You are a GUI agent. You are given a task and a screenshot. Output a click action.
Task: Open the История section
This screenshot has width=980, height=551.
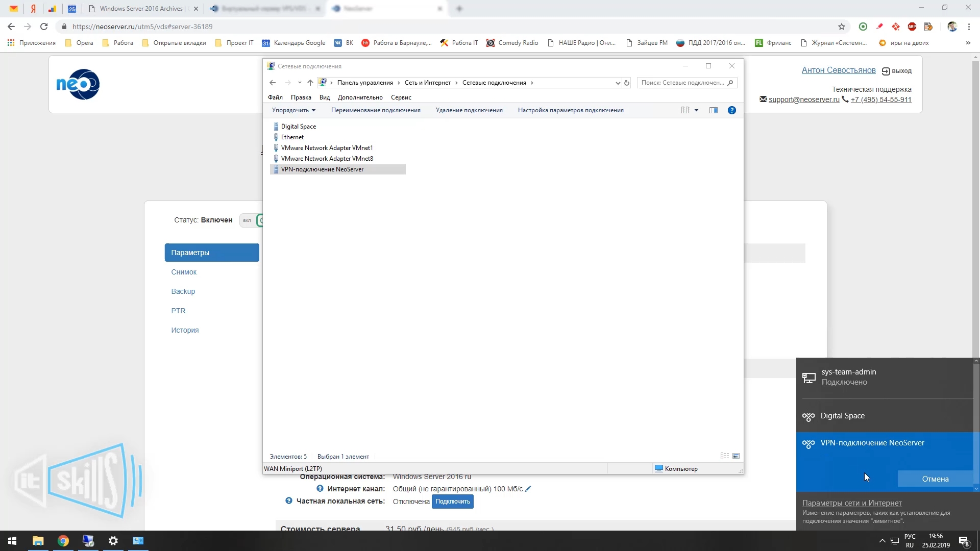(x=185, y=330)
